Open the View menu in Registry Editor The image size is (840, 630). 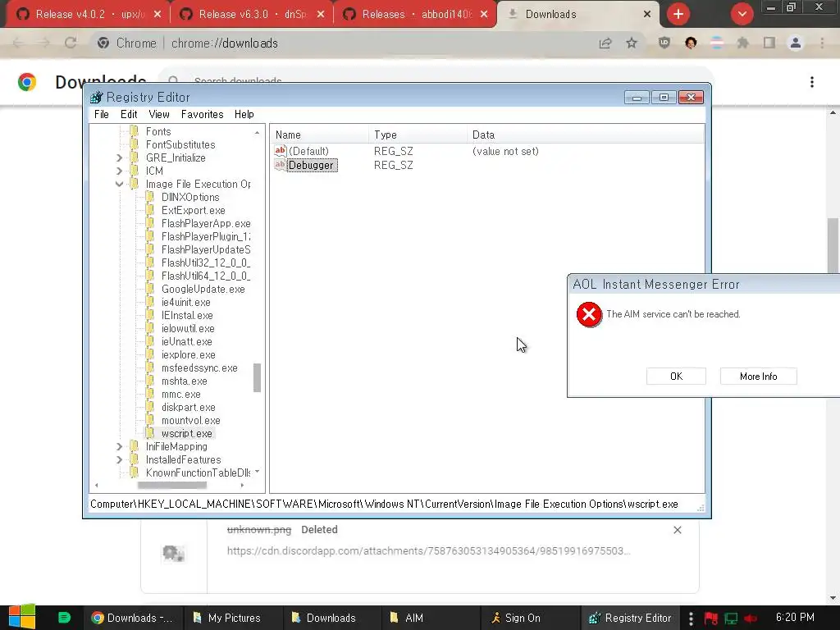click(159, 114)
